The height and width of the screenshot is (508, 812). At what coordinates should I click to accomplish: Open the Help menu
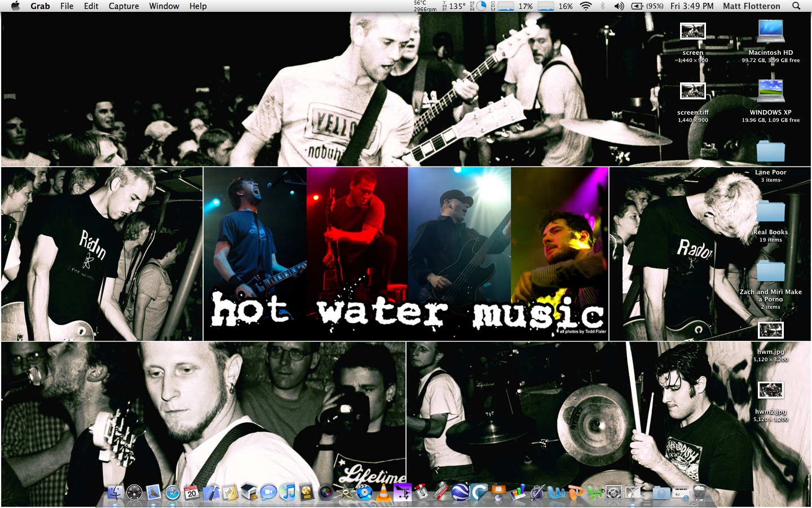(x=198, y=6)
